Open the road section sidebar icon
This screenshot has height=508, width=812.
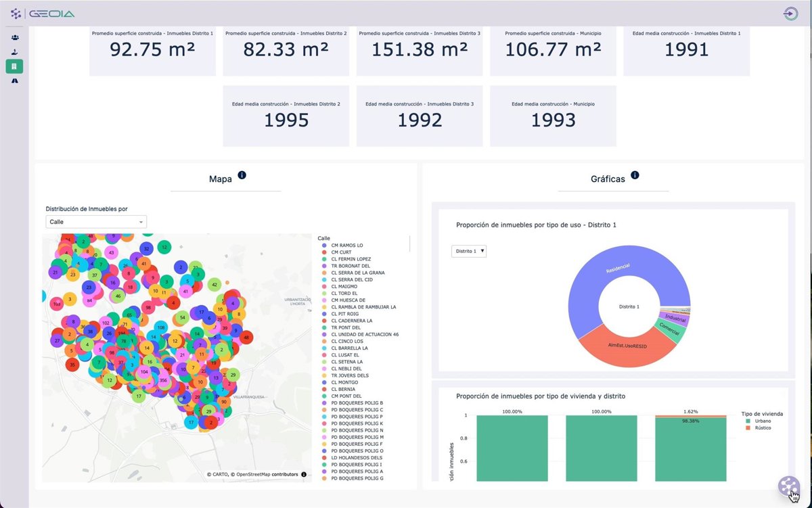click(15, 80)
